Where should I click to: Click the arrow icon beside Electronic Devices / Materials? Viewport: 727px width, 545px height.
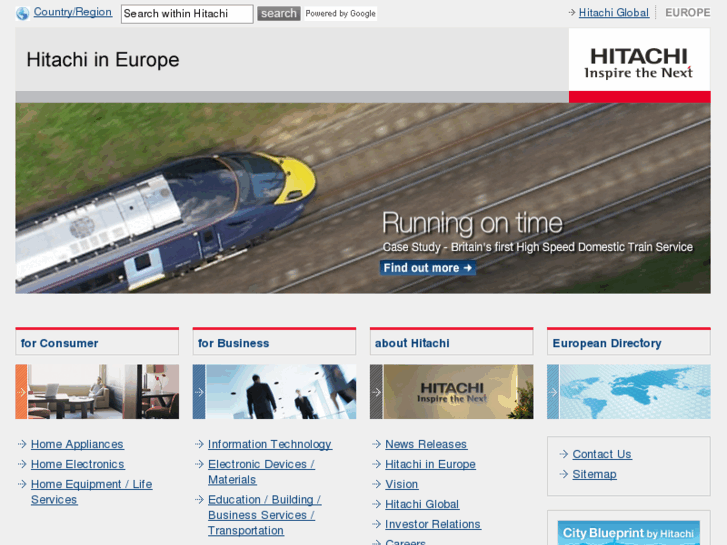tap(199, 464)
